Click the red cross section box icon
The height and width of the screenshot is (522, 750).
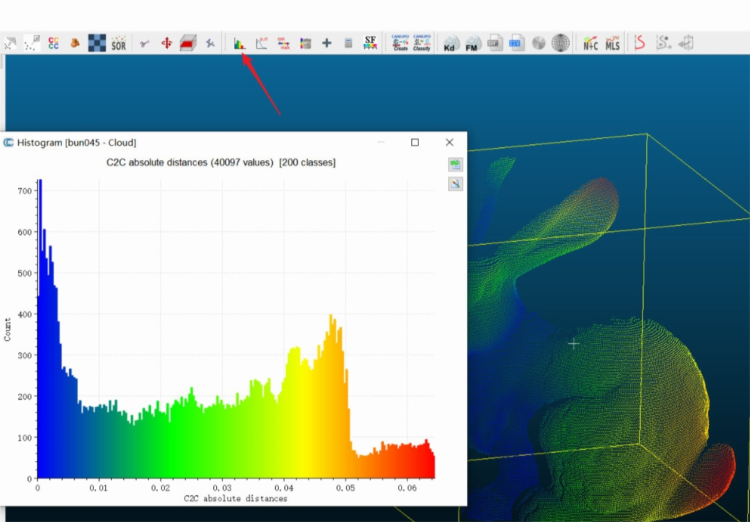coord(188,44)
